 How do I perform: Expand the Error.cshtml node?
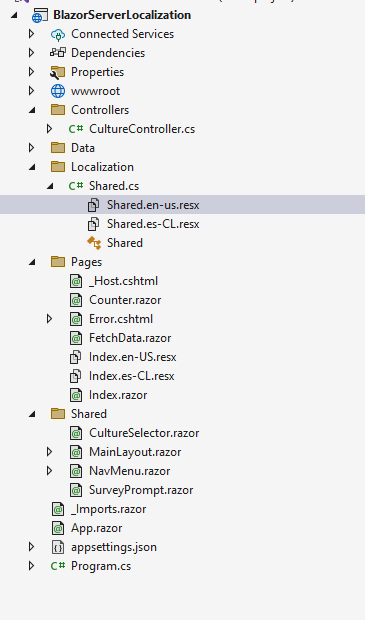pyautogui.click(x=49, y=319)
